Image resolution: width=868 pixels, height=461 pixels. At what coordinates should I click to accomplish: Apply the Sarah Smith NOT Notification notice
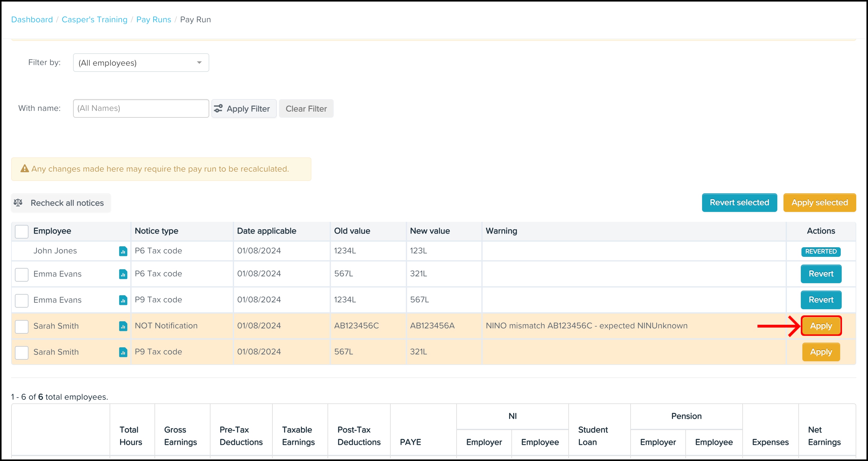coord(821,326)
